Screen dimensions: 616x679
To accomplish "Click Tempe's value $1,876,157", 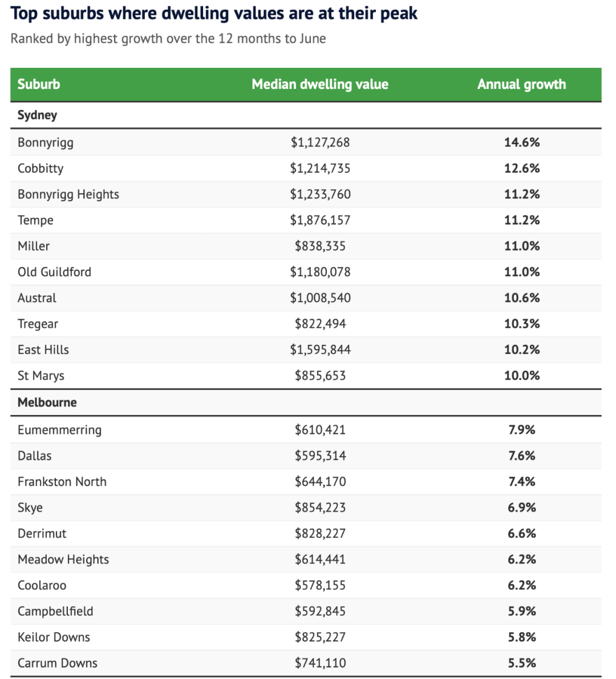I will tap(320, 221).
